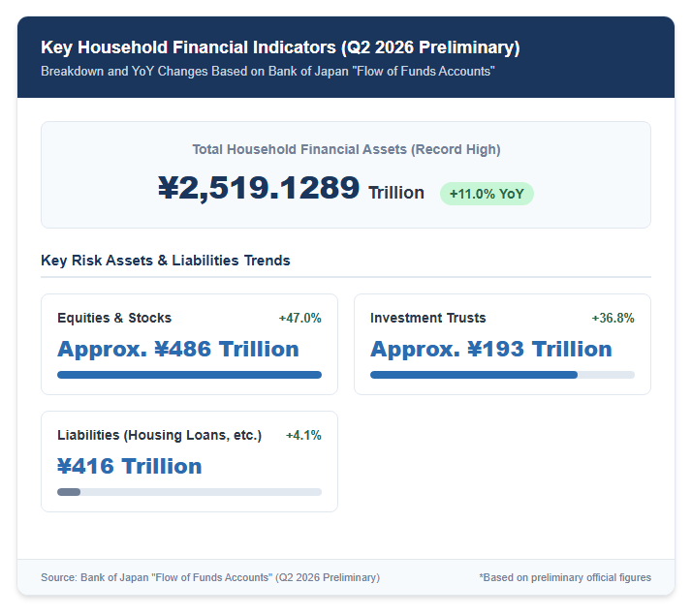Select the Breakdown and YoY Changes subtitle
Screen dimensions: 692x616
coord(267,72)
